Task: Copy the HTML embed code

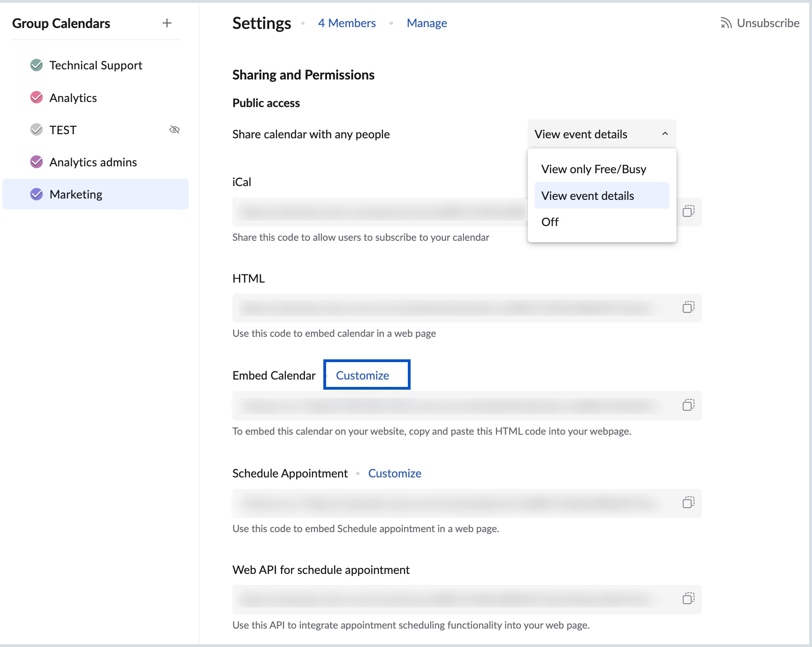Action: click(688, 308)
